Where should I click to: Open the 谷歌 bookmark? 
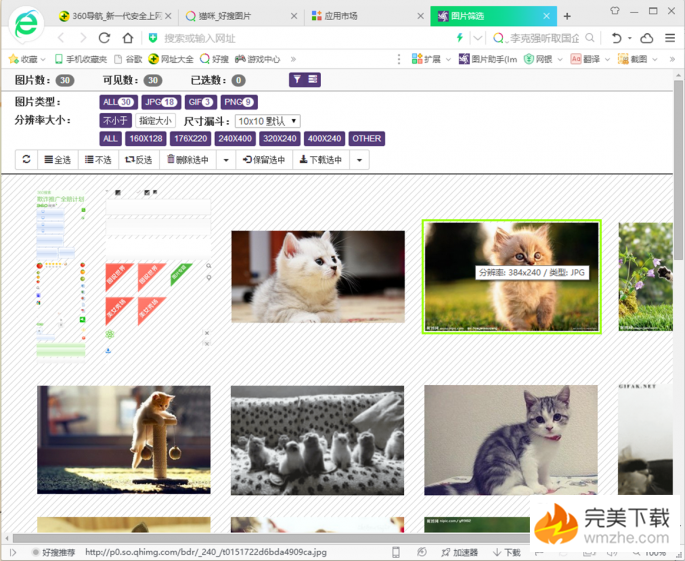128,59
